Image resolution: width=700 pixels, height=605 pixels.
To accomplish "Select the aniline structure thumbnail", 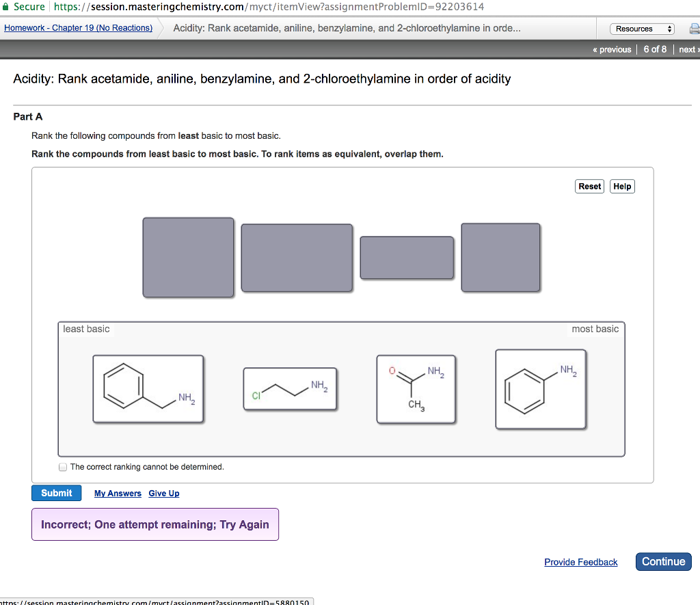I will (541, 389).
